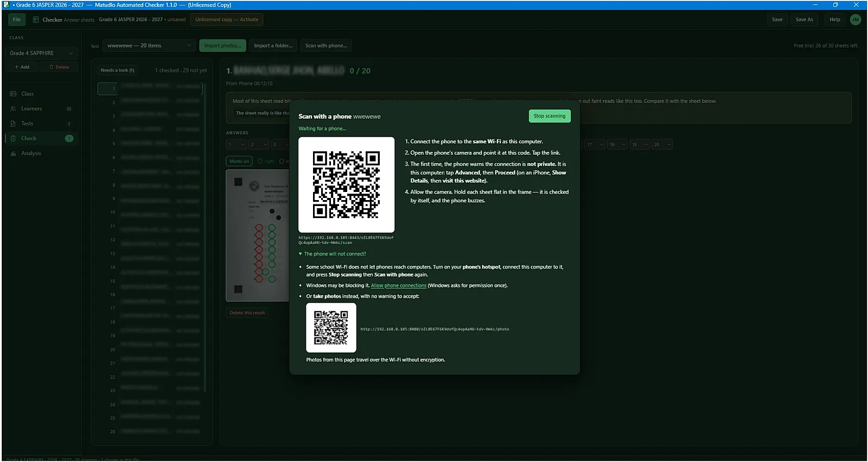This screenshot has width=868, height=462.
Task: Click the Allow phone connections link
Action: pyautogui.click(x=399, y=286)
